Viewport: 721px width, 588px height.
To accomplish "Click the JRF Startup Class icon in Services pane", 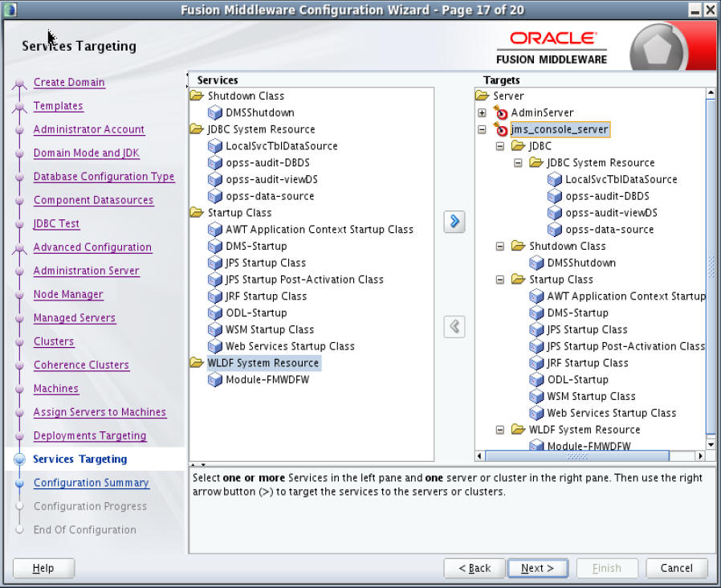I will pyautogui.click(x=214, y=296).
